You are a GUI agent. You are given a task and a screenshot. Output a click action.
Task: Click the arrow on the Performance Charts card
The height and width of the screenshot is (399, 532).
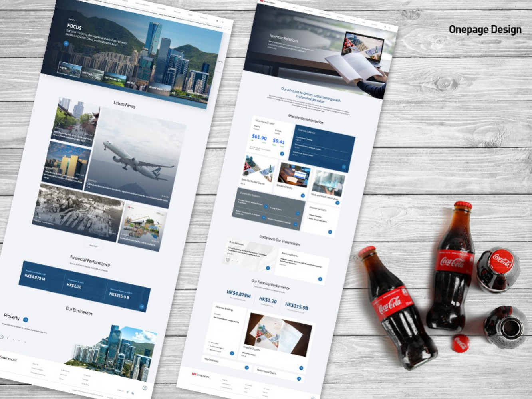point(299,378)
